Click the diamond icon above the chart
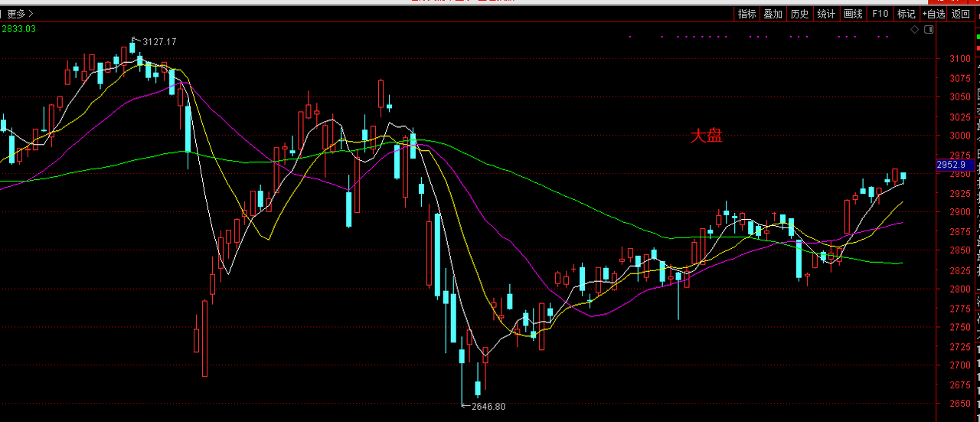980x422 pixels. [x=914, y=29]
